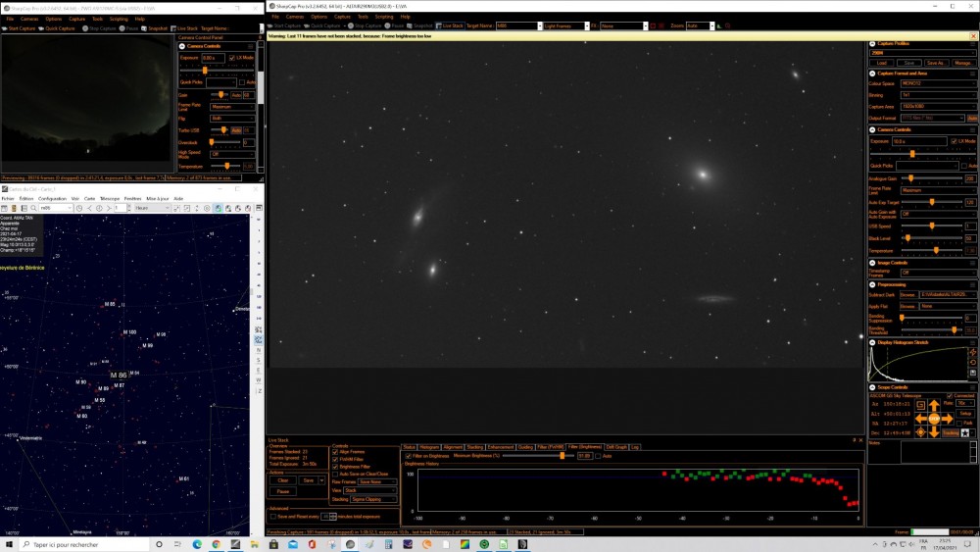The image size is (980, 552).
Task: Click Windows taskbar search box
Action: (84, 544)
